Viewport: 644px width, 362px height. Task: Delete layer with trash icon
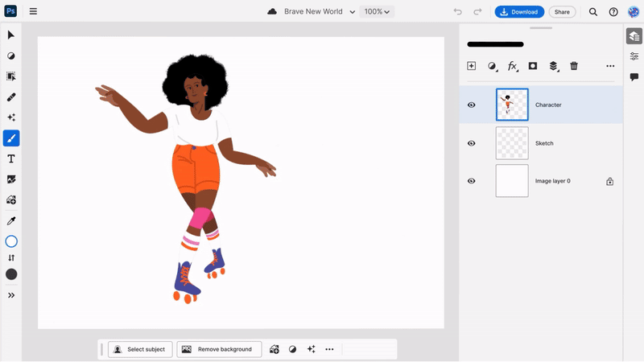coord(574,66)
